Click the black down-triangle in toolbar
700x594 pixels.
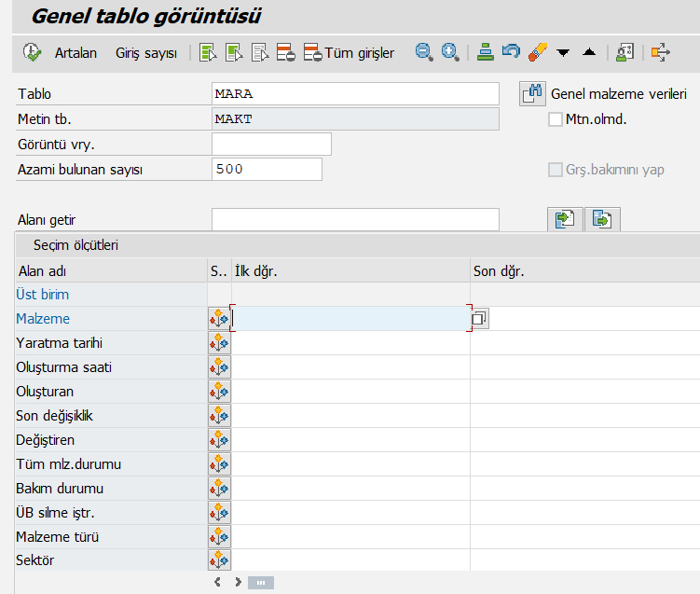click(x=563, y=53)
